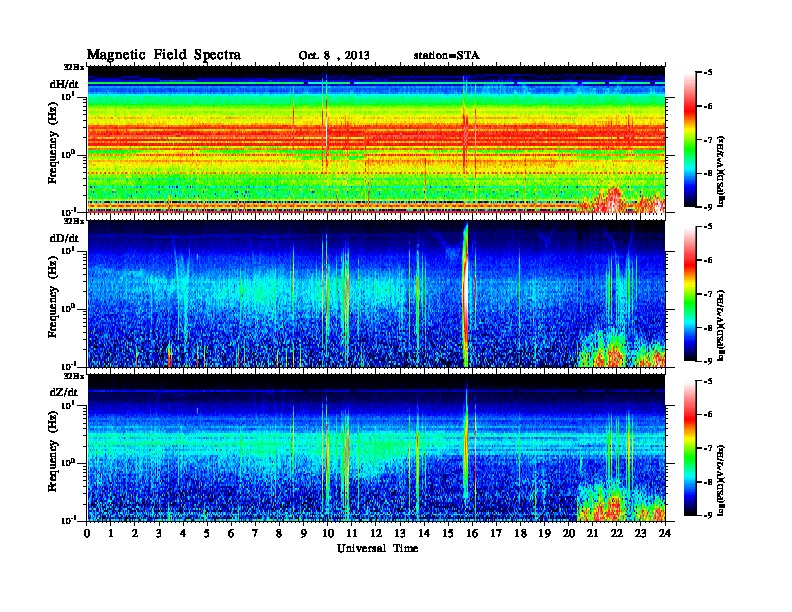The image size is (792, 612).
Task: Click hour 20 on the Universal Time axis
Action: pos(568,534)
